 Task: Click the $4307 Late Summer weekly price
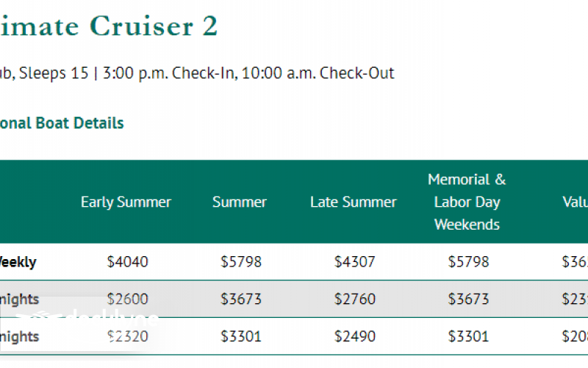pos(354,262)
